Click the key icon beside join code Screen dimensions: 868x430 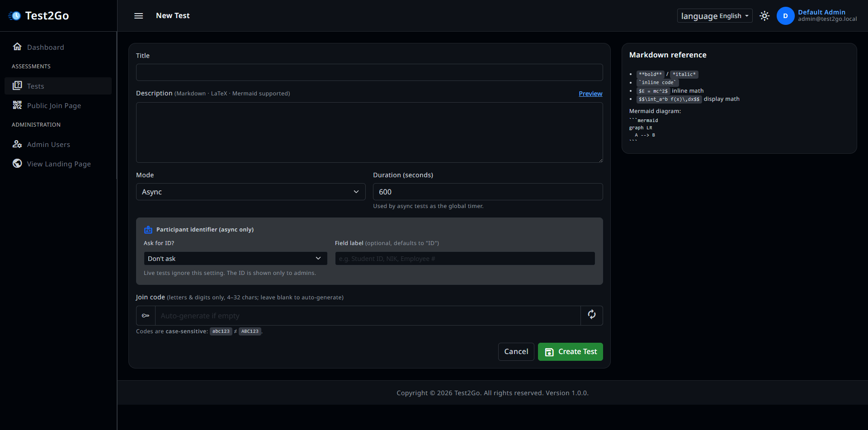(146, 316)
